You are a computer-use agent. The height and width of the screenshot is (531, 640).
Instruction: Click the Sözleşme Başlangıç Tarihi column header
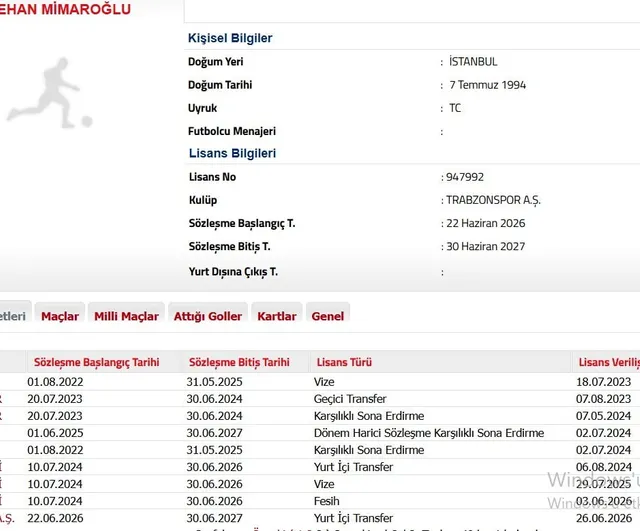(x=97, y=362)
